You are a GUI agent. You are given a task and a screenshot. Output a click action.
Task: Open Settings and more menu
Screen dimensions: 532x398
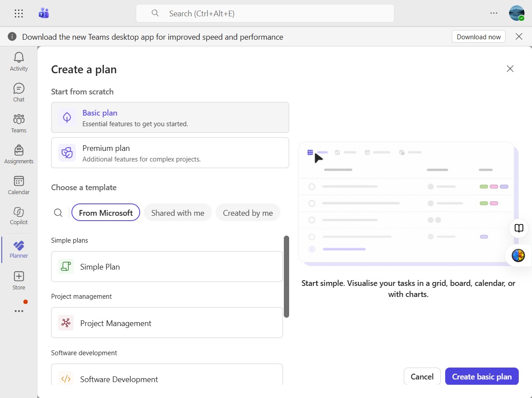(x=494, y=13)
